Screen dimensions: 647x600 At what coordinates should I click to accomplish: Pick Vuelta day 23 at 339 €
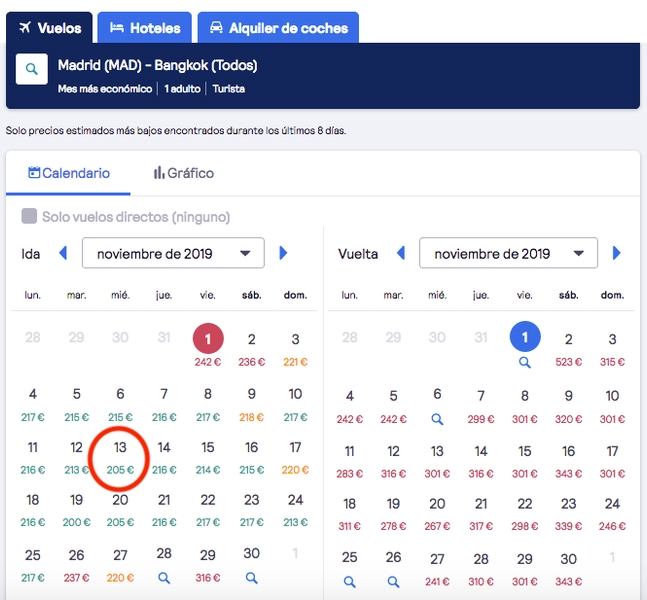pyautogui.click(x=569, y=514)
